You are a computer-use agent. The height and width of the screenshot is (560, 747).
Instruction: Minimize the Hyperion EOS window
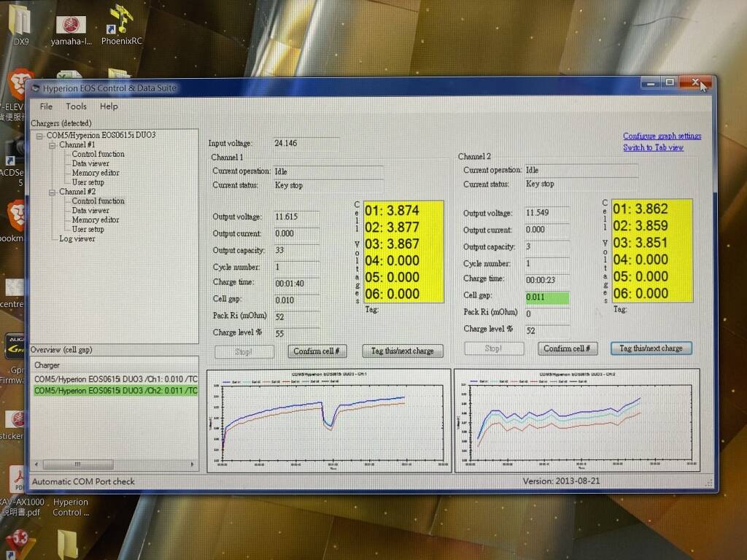pyautogui.click(x=651, y=83)
